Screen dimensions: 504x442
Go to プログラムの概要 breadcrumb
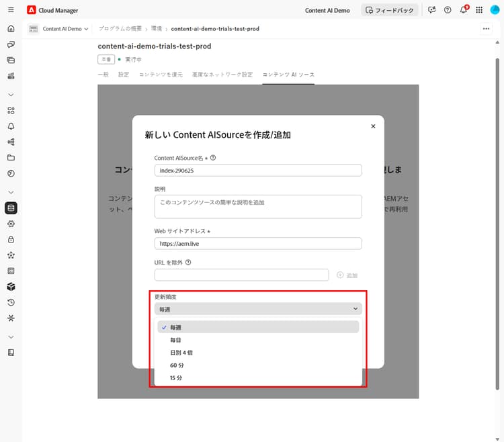(120, 29)
